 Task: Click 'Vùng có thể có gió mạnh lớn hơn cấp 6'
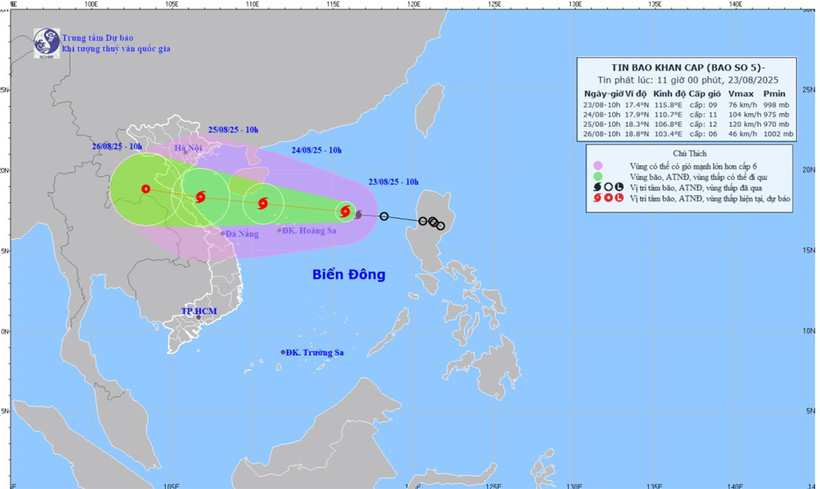(x=693, y=166)
